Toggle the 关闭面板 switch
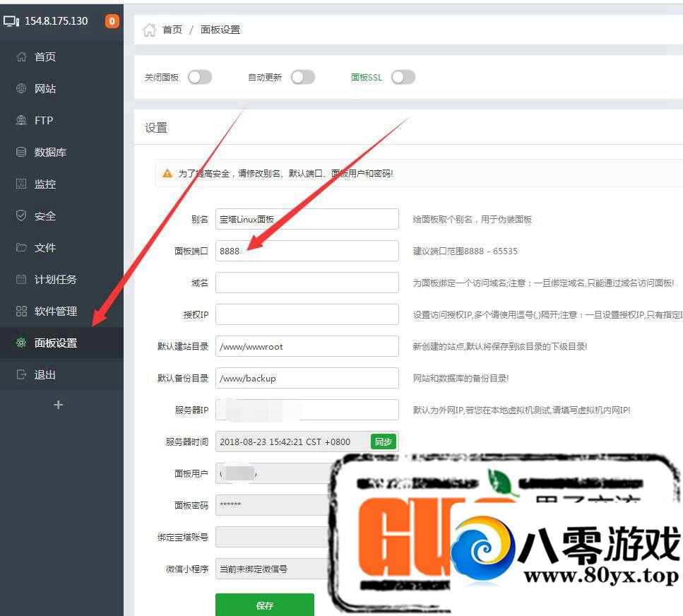This screenshot has width=683, height=616. tap(200, 78)
